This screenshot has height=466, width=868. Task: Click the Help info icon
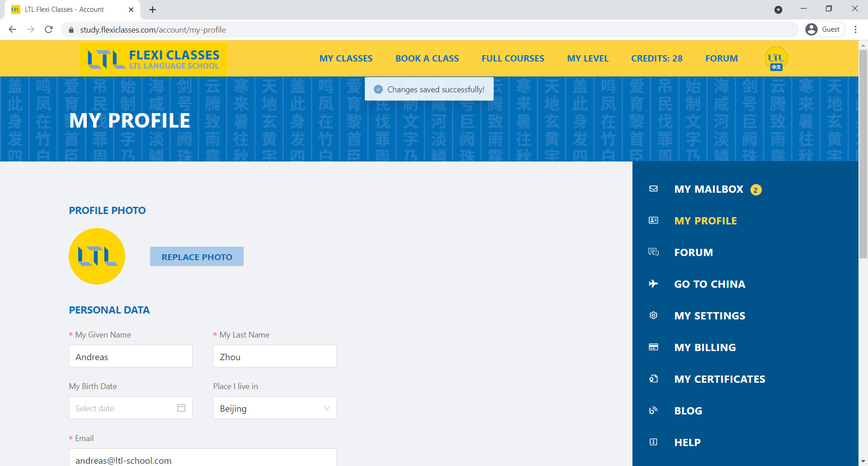point(653,442)
